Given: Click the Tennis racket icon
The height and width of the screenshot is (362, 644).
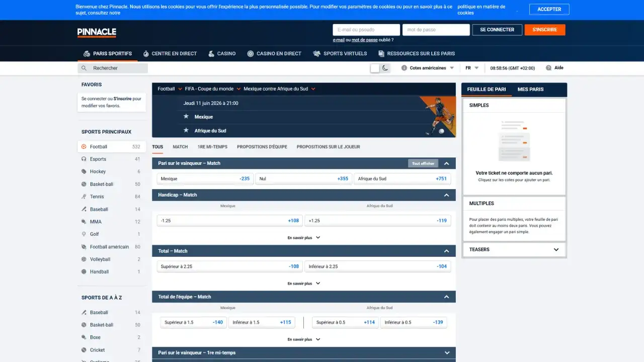Looking at the screenshot, I should 84,197.
